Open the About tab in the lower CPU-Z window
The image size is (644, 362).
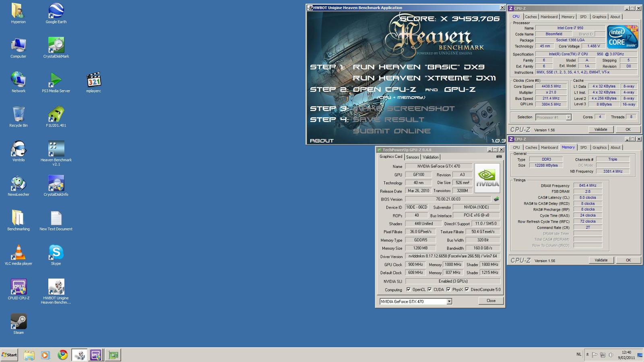[615, 148]
